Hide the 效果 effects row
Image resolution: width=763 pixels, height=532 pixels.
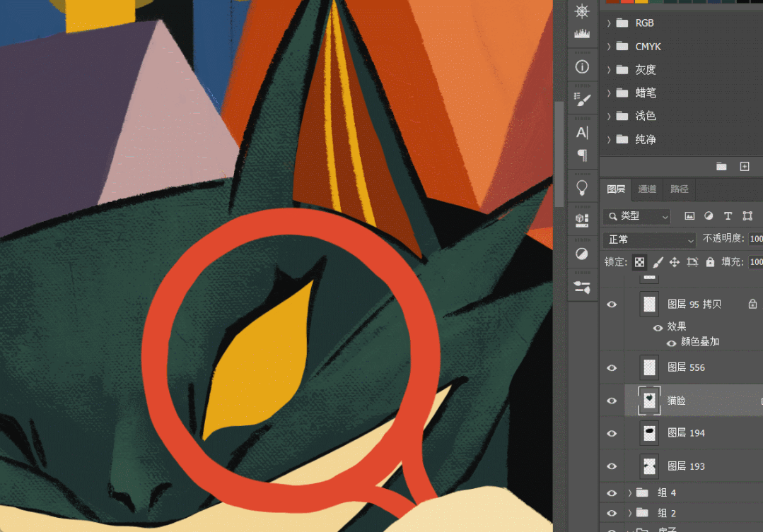click(658, 328)
